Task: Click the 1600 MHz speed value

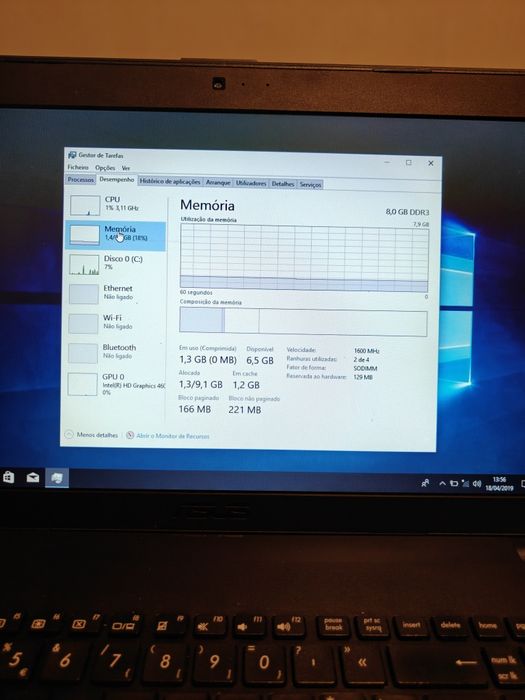Action: pos(367,351)
